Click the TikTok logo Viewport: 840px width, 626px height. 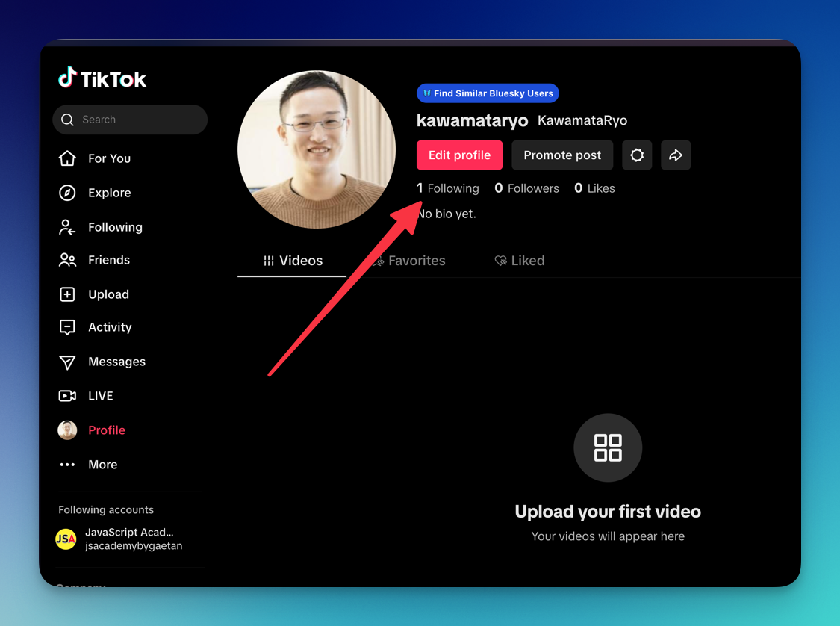(x=102, y=78)
